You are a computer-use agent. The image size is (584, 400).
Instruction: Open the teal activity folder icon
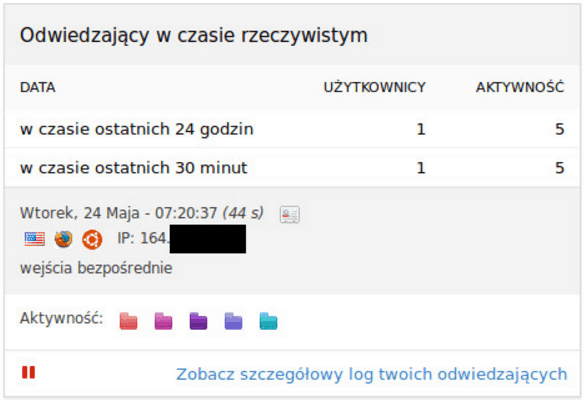269,321
